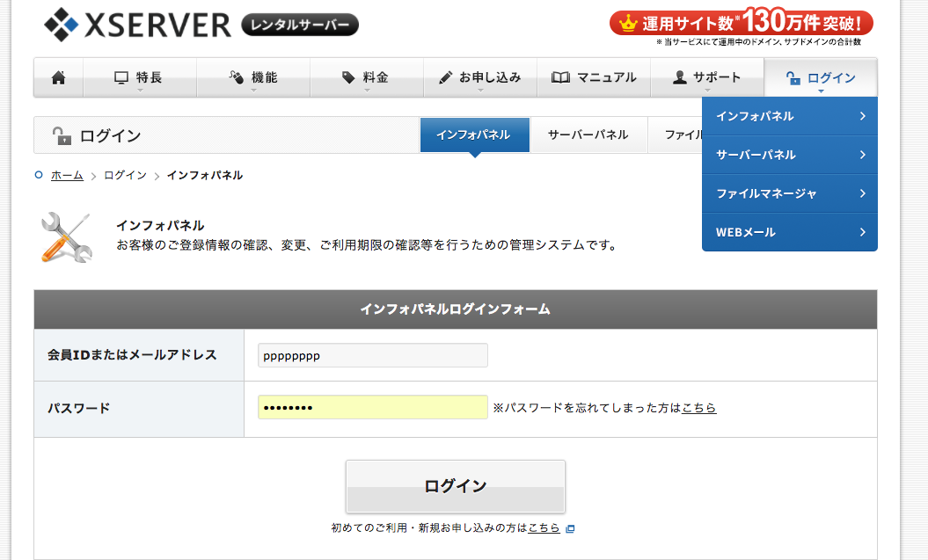928x560 pixels.
Task: Open the 料金 navigation menu
Action: 367,77
